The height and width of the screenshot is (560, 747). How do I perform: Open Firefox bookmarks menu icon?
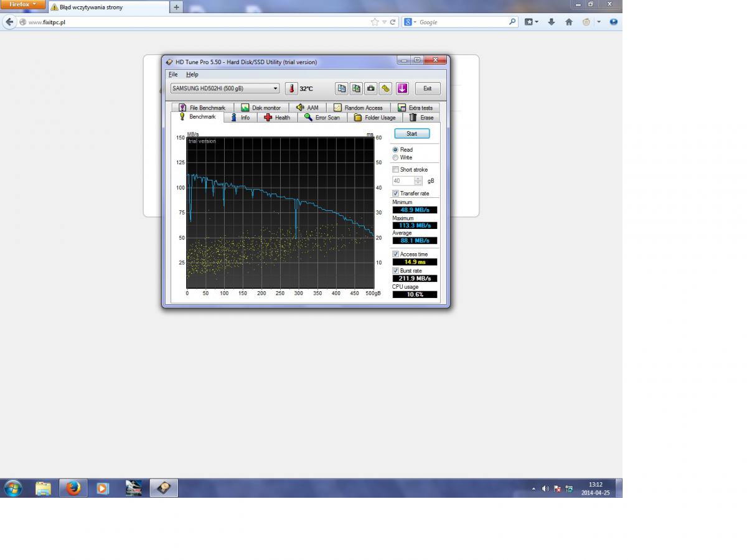(x=529, y=22)
